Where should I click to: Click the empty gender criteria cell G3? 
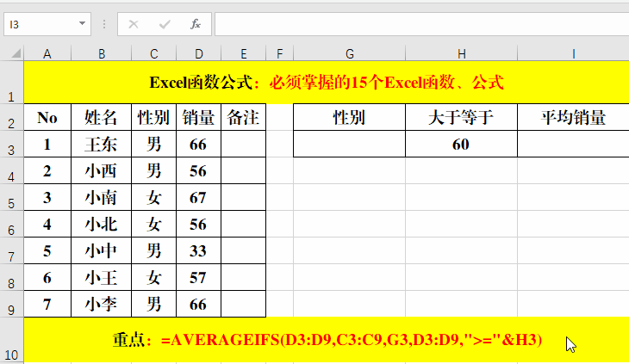coord(350,144)
